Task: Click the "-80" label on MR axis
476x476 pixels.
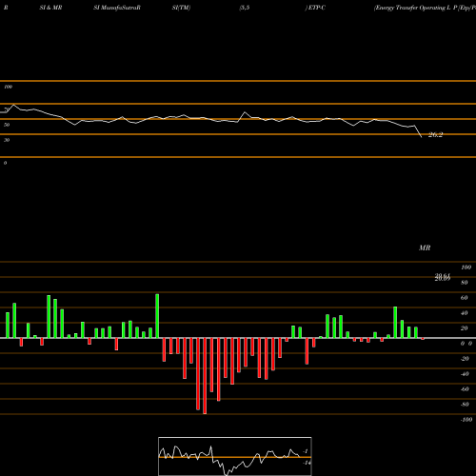Action: click(465, 405)
